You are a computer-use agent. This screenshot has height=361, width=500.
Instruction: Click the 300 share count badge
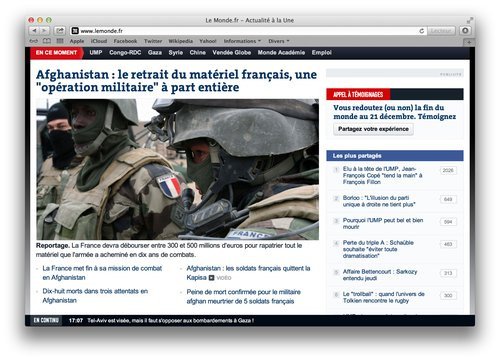[448, 295]
